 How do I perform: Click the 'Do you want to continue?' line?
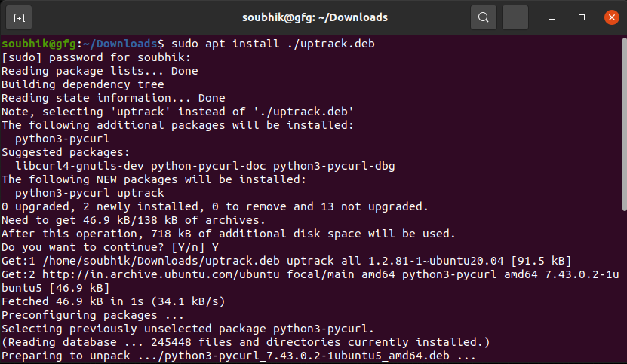[110, 247]
